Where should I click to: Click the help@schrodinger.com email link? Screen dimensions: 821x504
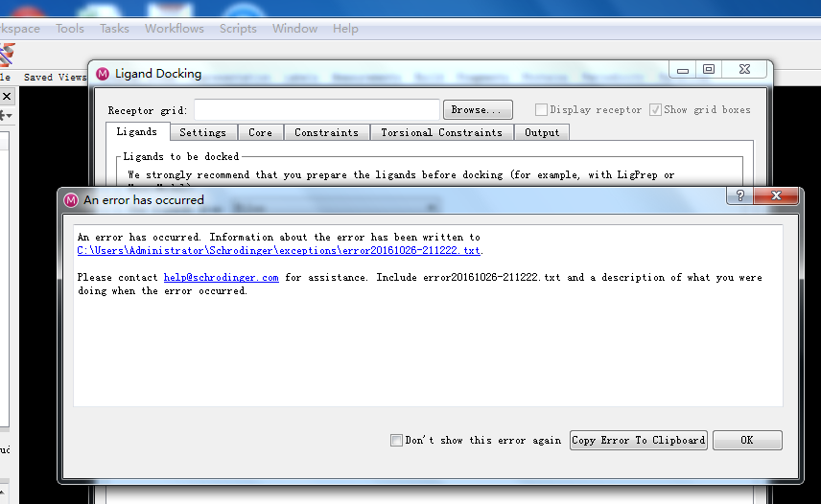pyautogui.click(x=221, y=278)
